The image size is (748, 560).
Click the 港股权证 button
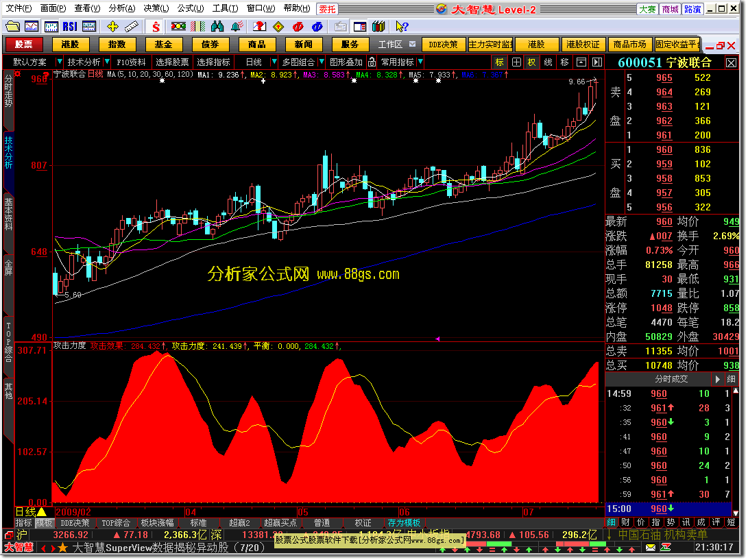click(x=583, y=45)
